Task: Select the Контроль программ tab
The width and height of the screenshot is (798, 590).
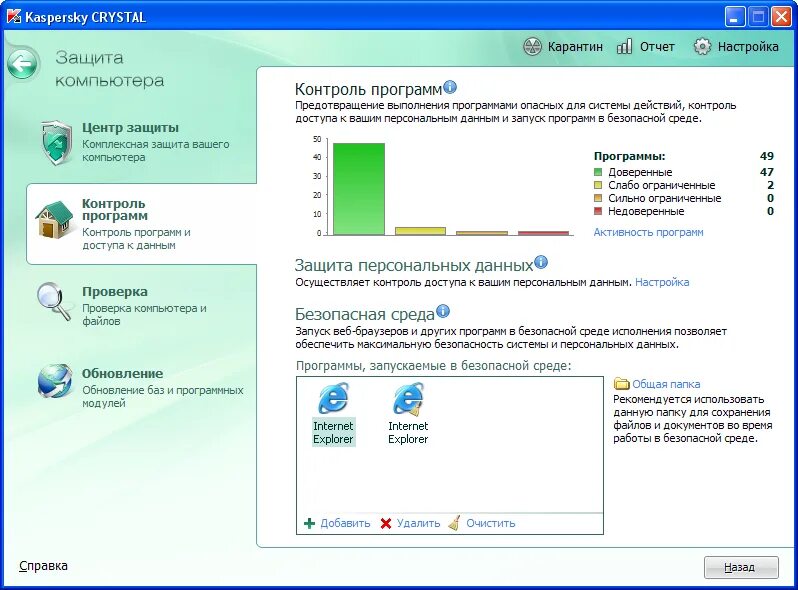Action: (x=141, y=224)
